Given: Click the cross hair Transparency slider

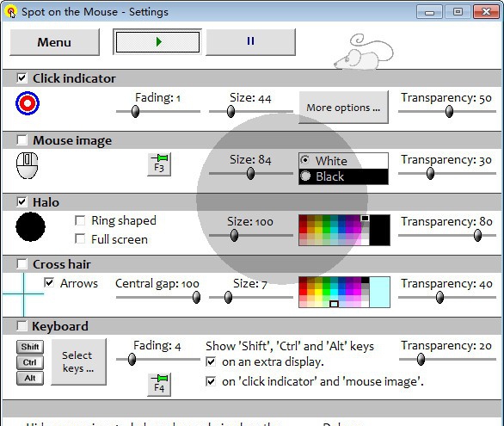Looking at the screenshot, I should (447, 298).
